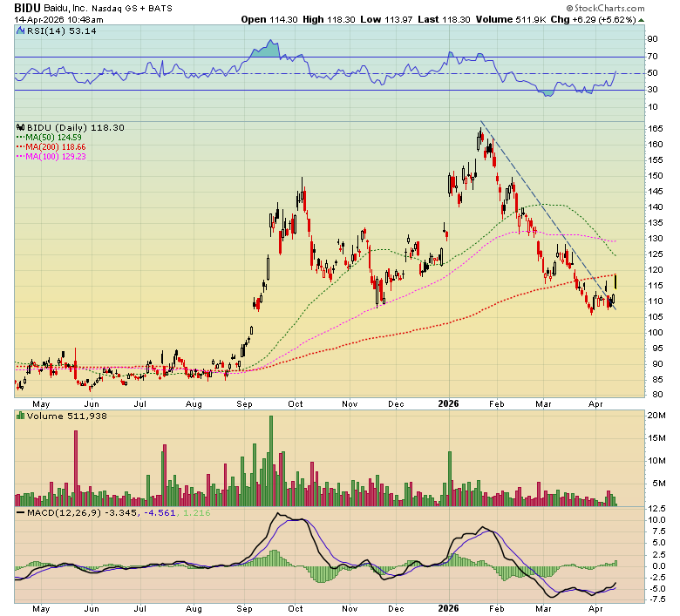This screenshot has height=616, width=680.
Task: Click the 20M label on the volume axis
Action: pos(656,416)
